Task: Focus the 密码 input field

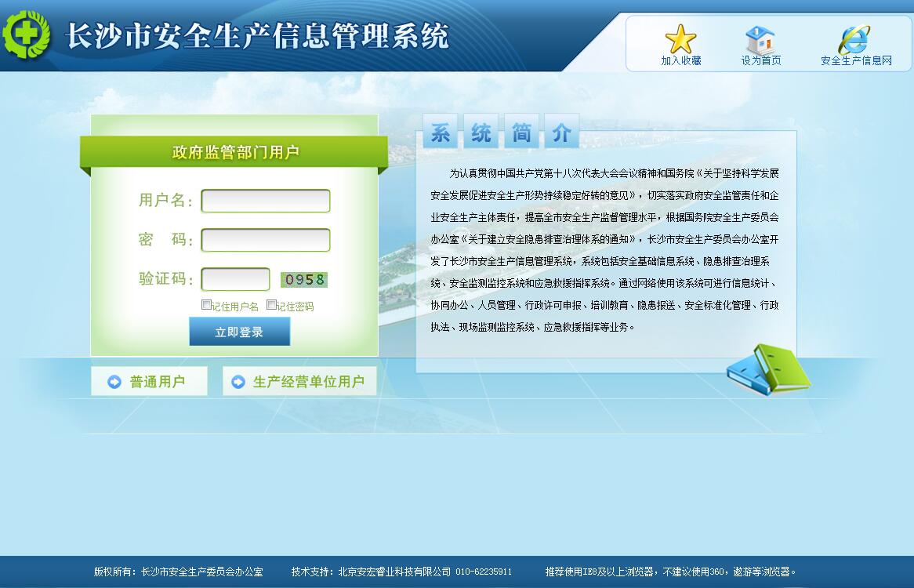Action: click(266, 240)
